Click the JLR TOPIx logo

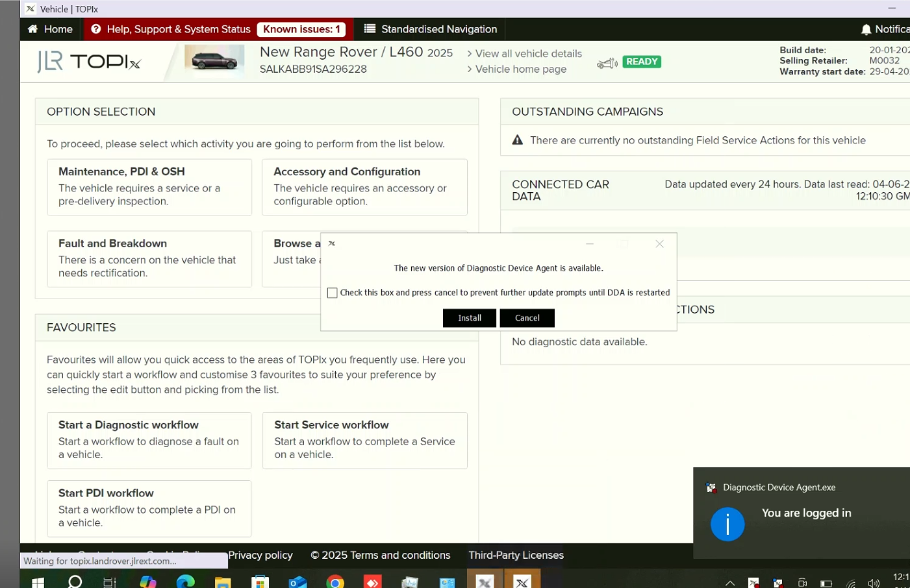tap(89, 62)
